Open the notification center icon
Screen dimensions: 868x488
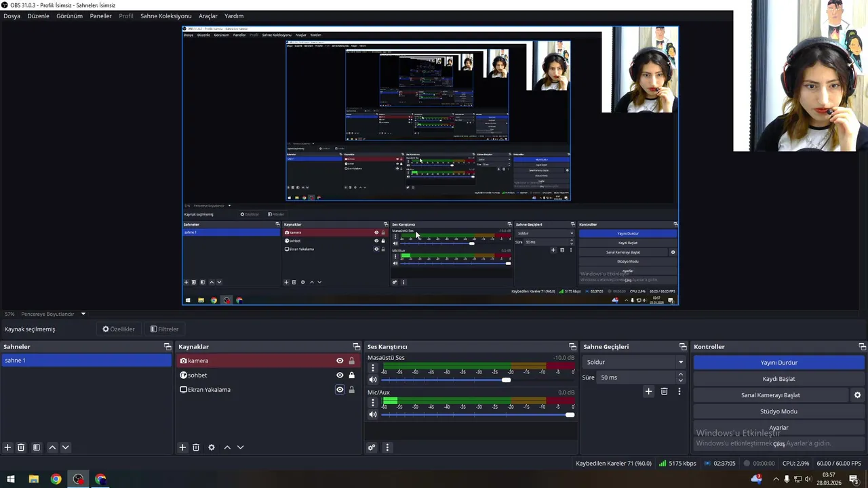pos(854,479)
